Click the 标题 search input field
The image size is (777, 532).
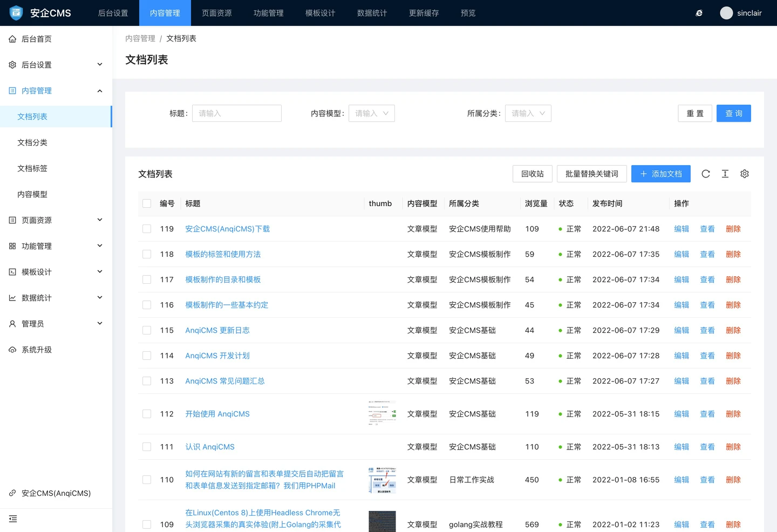(237, 113)
